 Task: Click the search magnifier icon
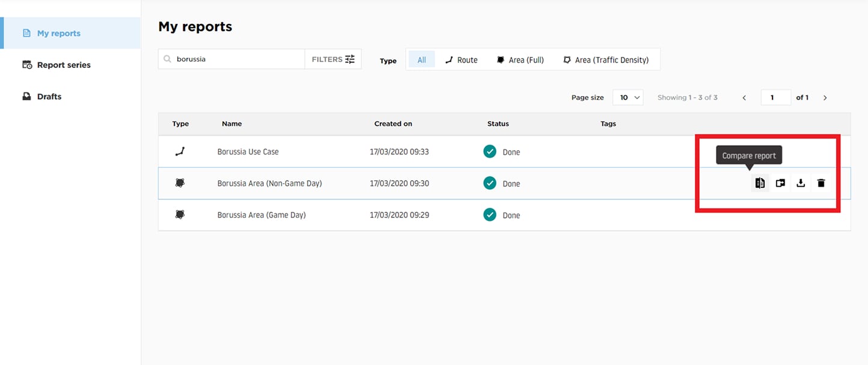click(168, 59)
